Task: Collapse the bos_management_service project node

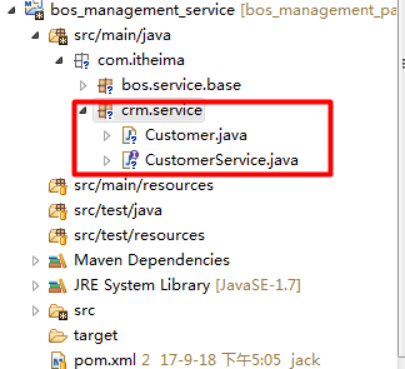Action: tap(12, 11)
